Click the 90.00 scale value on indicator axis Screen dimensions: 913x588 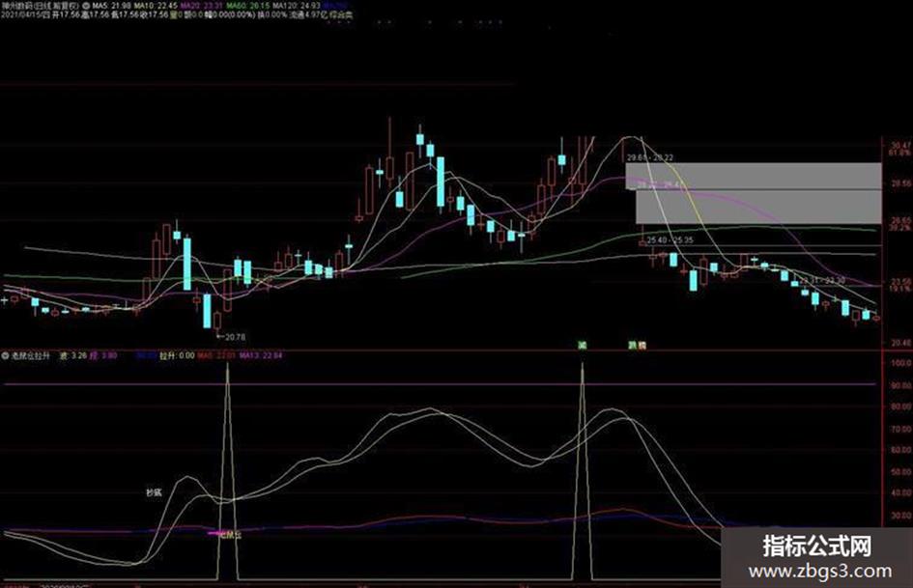pyautogui.click(x=900, y=385)
